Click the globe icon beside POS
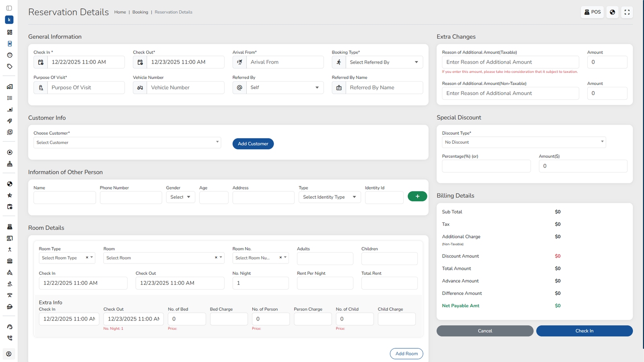Image resolution: width=644 pixels, height=362 pixels. (612, 12)
